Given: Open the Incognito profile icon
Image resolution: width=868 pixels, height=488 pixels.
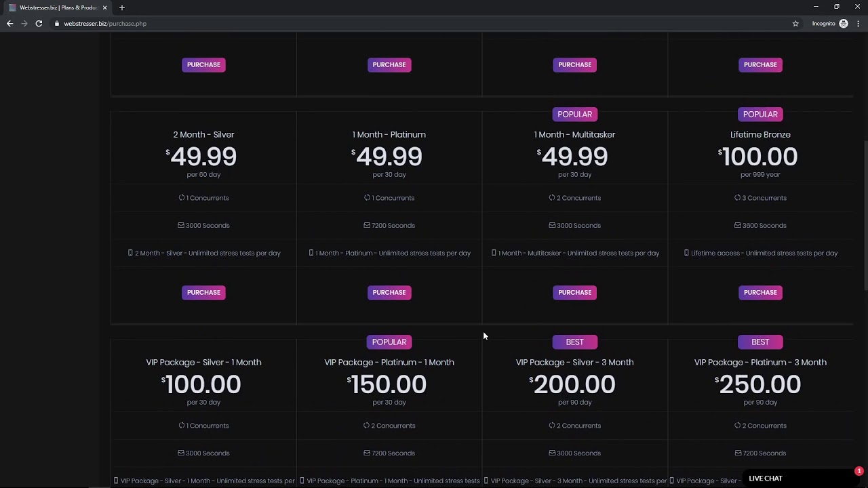Looking at the screenshot, I should 844,24.
